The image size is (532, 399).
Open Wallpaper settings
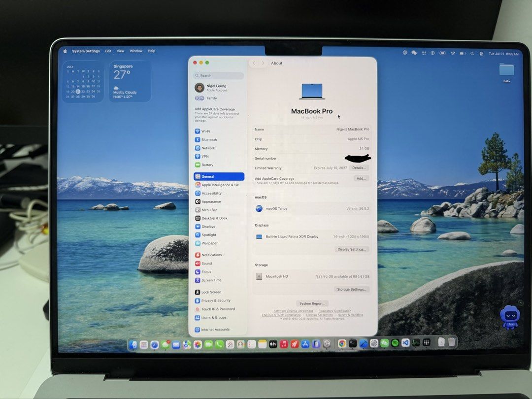pos(206,243)
